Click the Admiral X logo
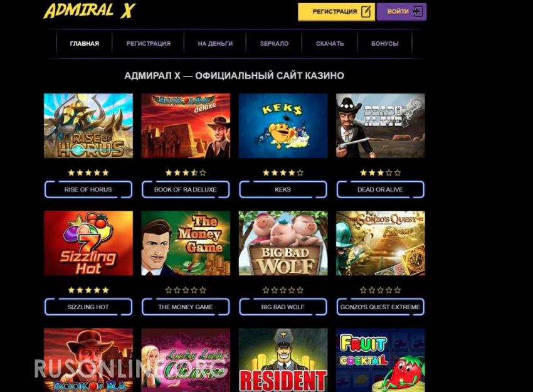 pos(90,11)
